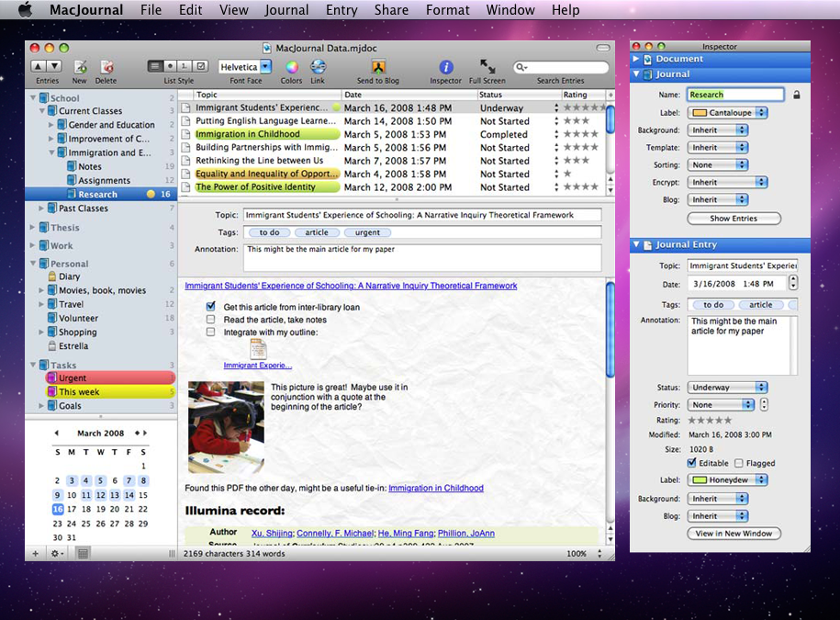Toggle the Editable checkbox in Inspector
Image resolution: width=840 pixels, height=620 pixels.
pos(692,462)
